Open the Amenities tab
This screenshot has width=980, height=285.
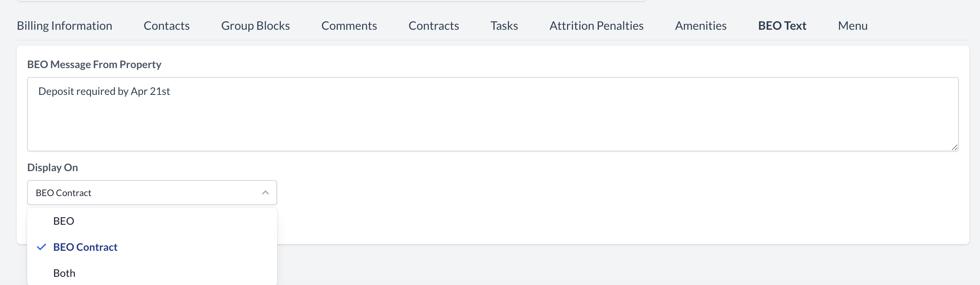tap(700, 26)
